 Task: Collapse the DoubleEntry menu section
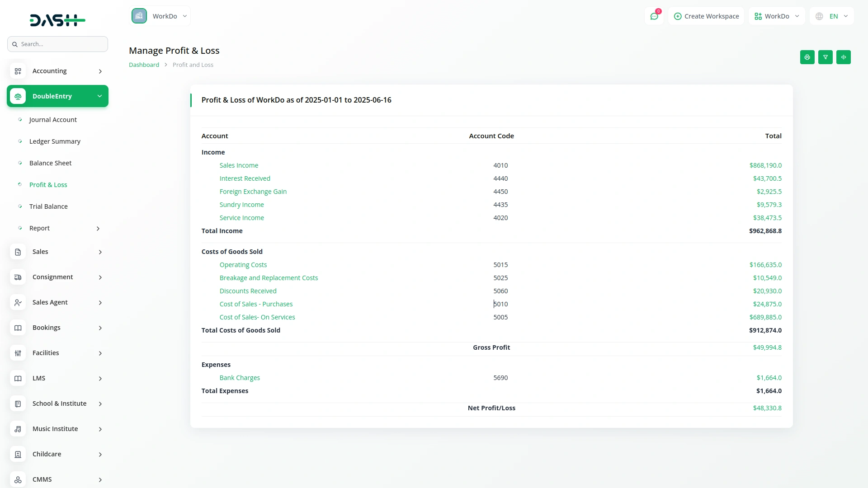coord(99,96)
